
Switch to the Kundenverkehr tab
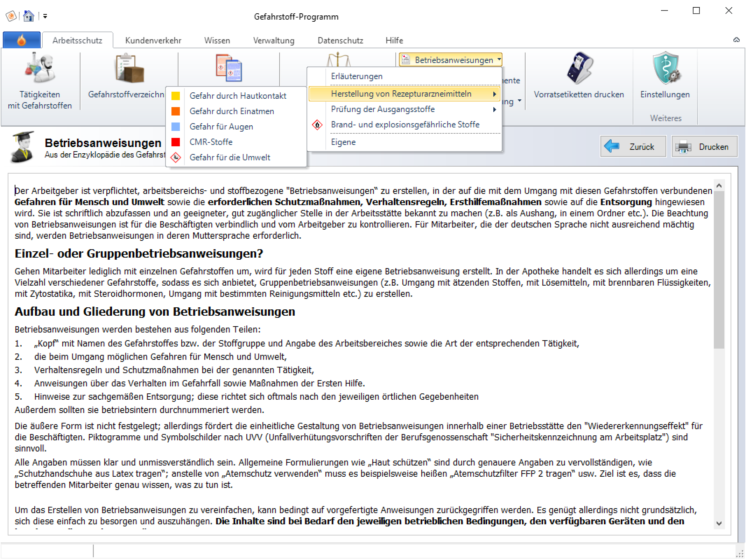153,41
